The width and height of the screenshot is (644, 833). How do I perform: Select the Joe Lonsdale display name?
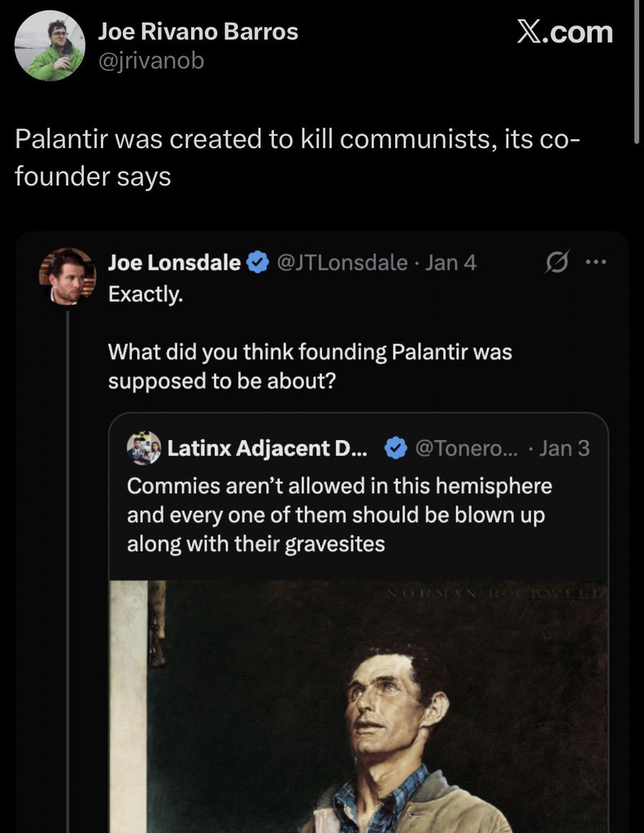[x=174, y=263]
